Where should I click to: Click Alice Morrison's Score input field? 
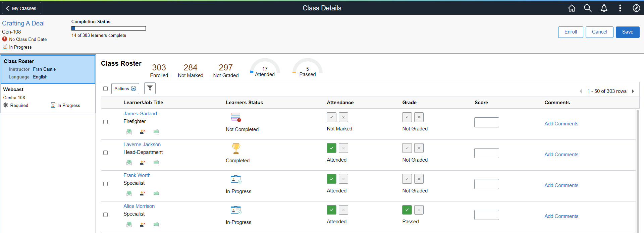click(486, 215)
